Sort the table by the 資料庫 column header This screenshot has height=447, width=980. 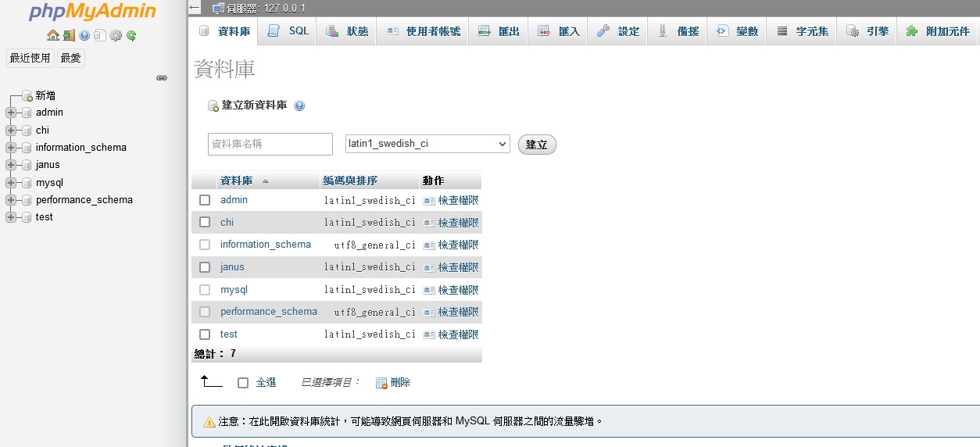pos(237,181)
